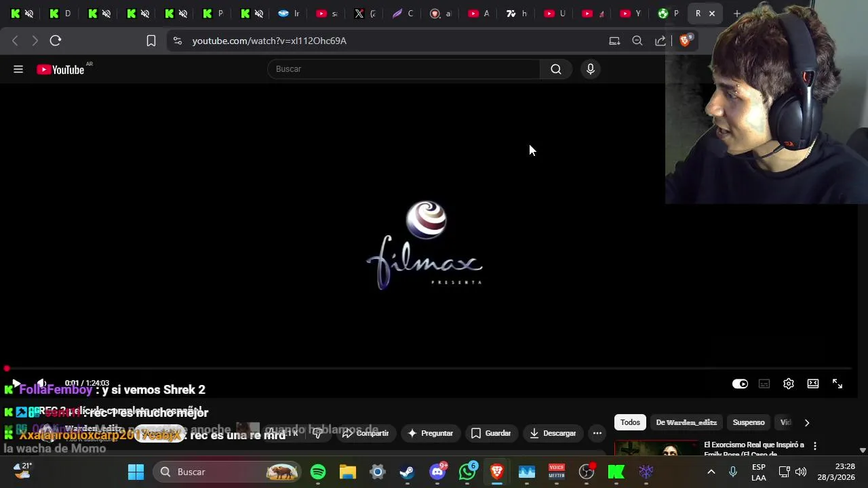This screenshot has height=488, width=868.
Task: Expand more filter chips with right arrow
Action: point(807,422)
